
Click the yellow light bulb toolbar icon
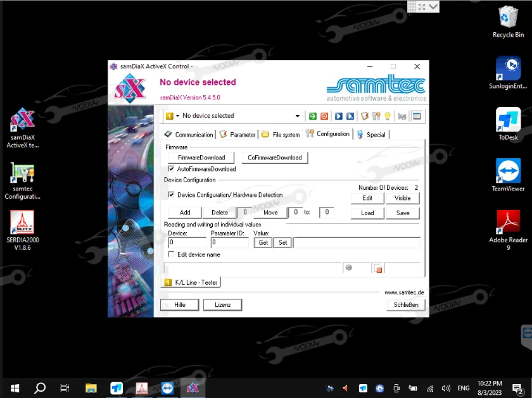coord(388,116)
